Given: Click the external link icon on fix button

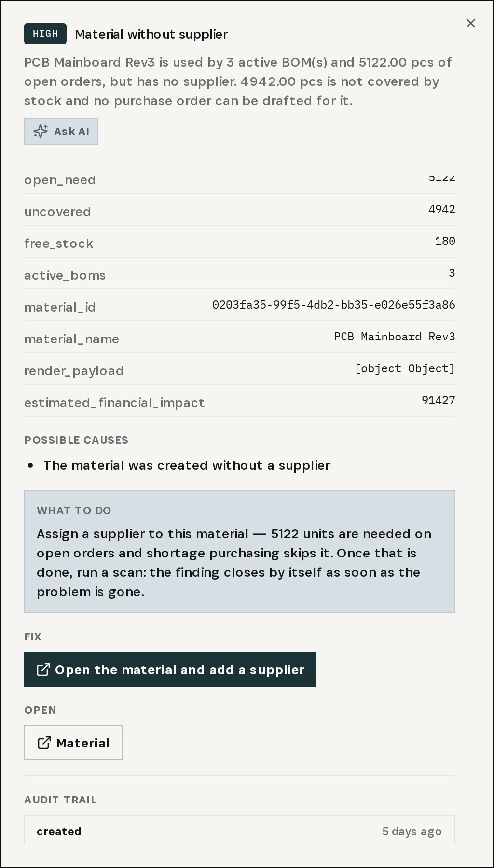Looking at the screenshot, I should (43, 669).
